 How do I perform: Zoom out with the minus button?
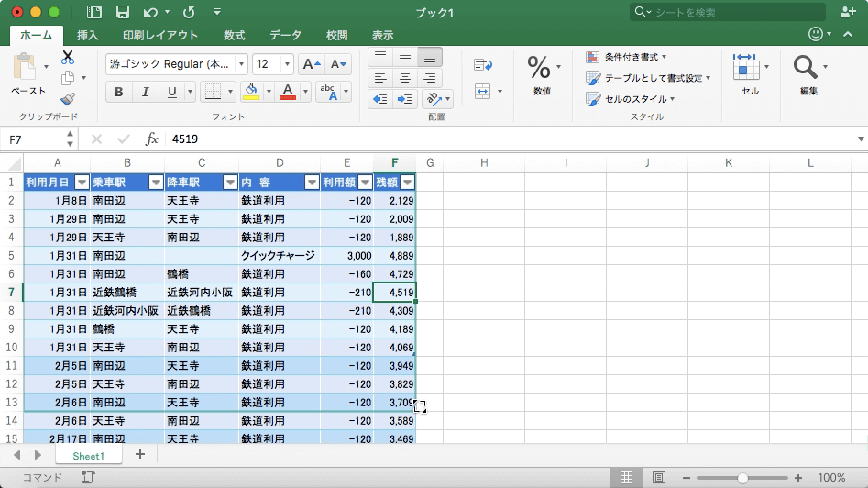pos(687,478)
